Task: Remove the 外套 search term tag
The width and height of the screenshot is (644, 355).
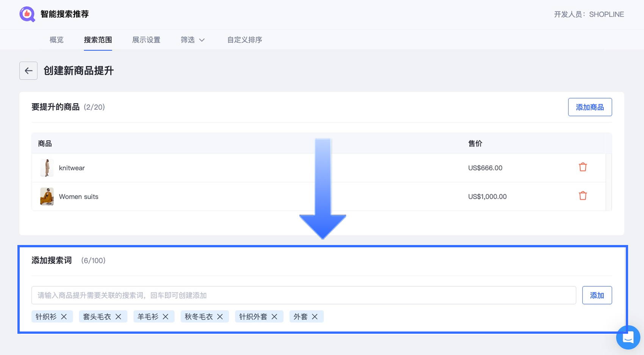Action: coord(315,317)
